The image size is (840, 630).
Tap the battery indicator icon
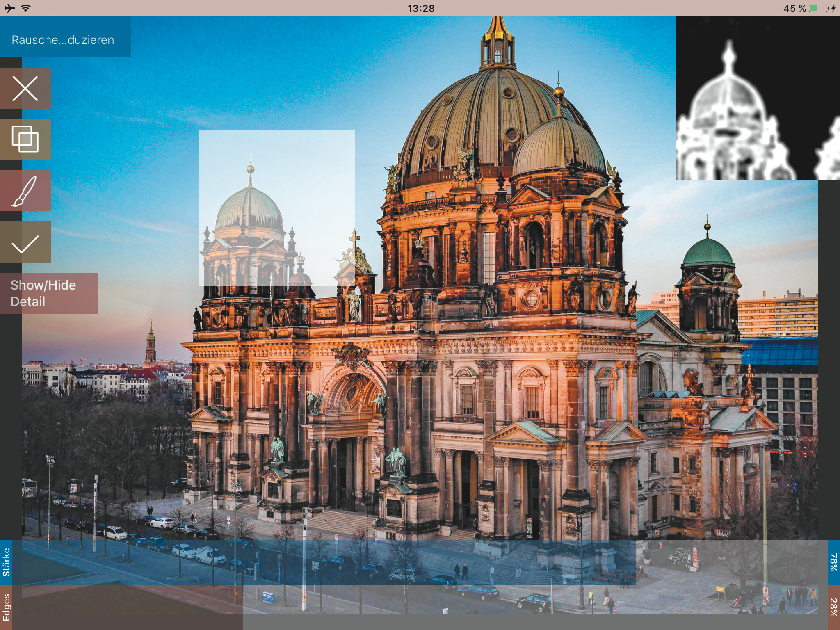(818, 8)
